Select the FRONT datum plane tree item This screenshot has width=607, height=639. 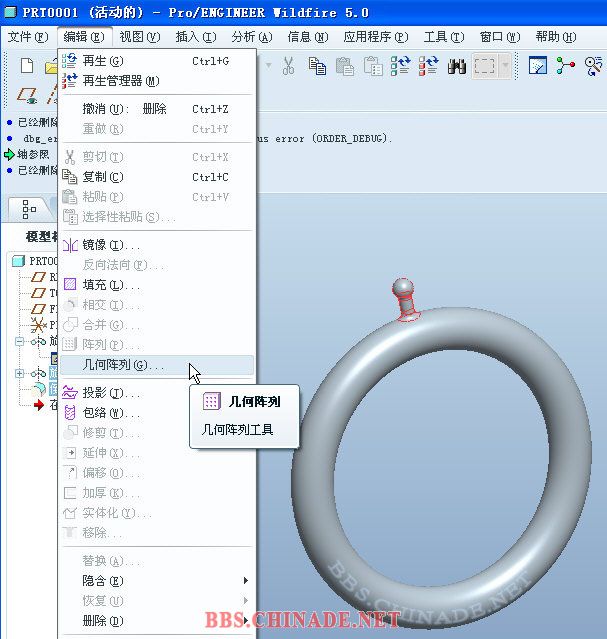pos(45,309)
